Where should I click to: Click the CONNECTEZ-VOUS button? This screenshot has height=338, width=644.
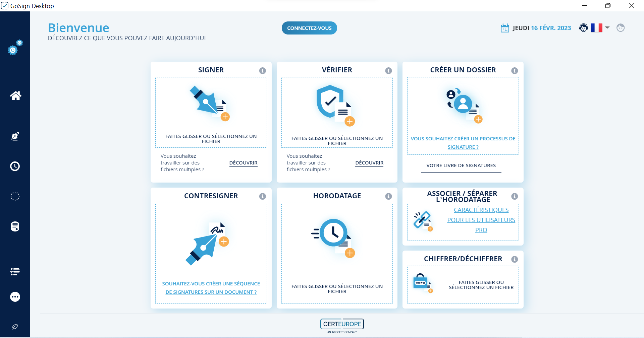pyautogui.click(x=309, y=28)
